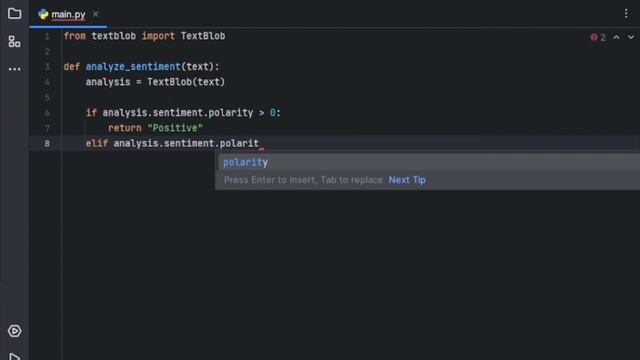Show more tool windows via ellipsis
640x360 pixels.
click(15, 69)
